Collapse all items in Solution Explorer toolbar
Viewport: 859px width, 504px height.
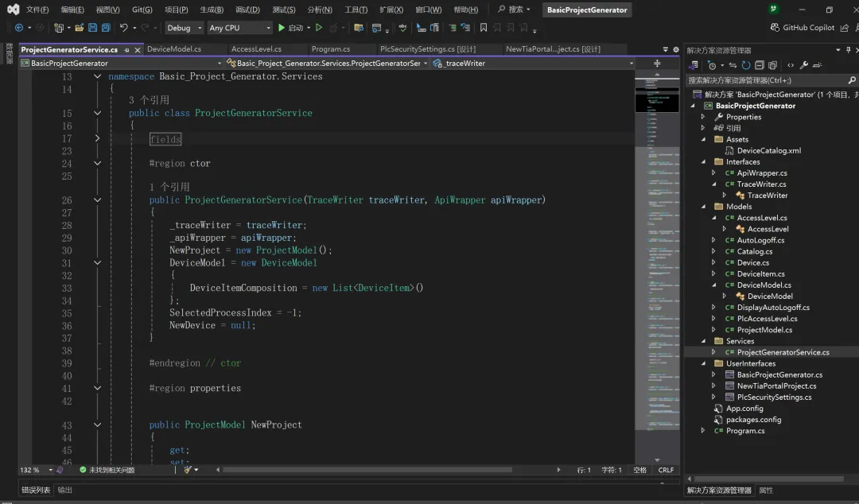click(x=760, y=65)
